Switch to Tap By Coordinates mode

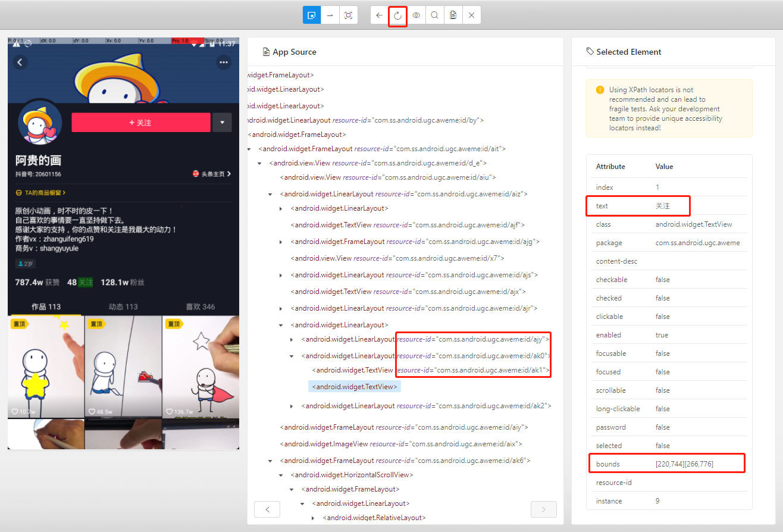pyautogui.click(x=349, y=15)
